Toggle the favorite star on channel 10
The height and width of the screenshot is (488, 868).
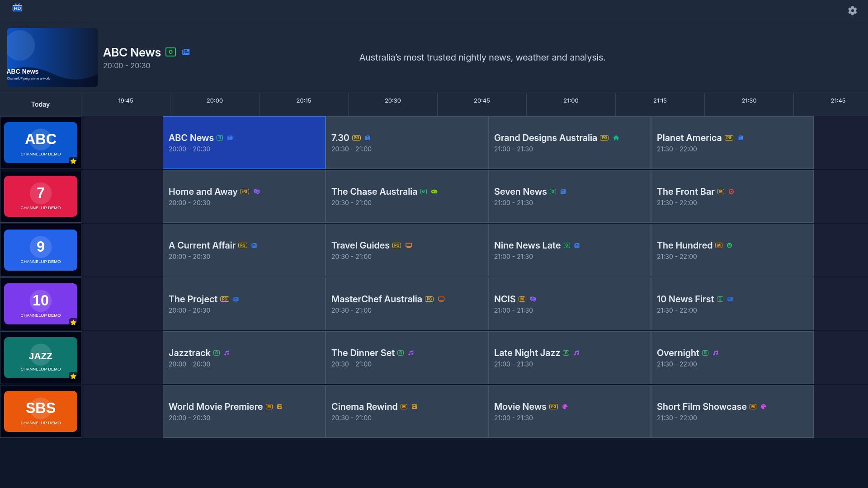73,322
